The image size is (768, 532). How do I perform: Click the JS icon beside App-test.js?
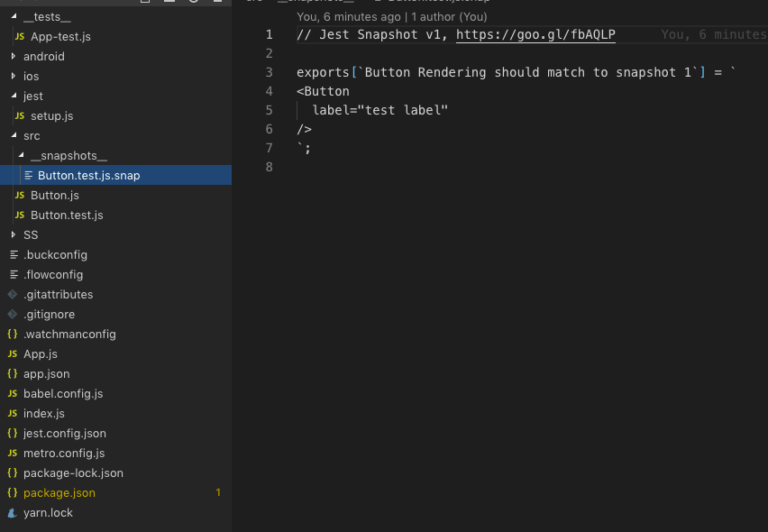tap(20, 36)
